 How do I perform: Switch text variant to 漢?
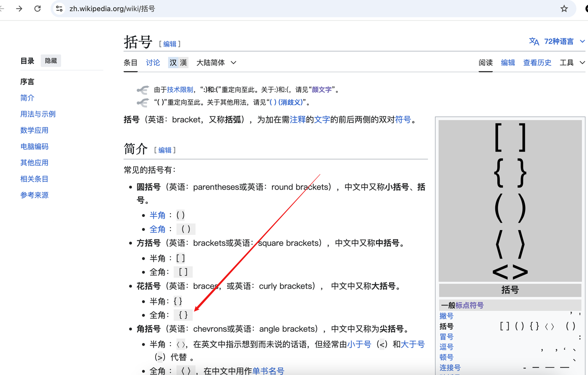coord(183,62)
